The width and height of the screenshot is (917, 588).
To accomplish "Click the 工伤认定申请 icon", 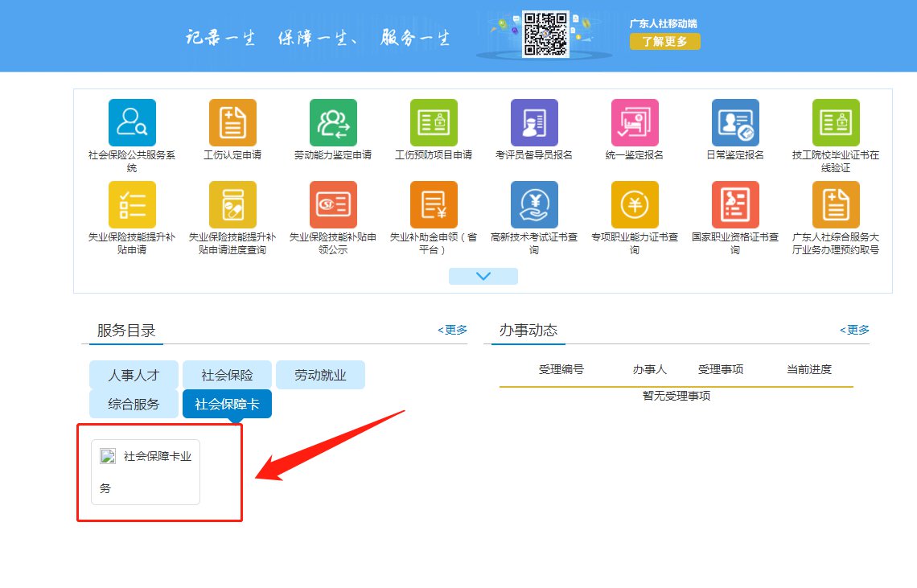I will coord(232,123).
